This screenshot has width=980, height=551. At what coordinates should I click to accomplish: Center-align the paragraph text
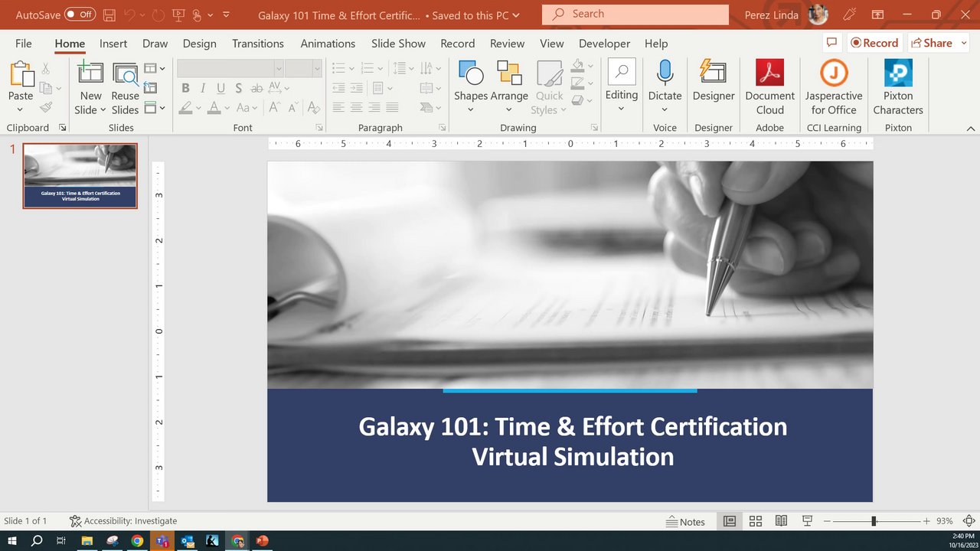(x=356, y=108)
